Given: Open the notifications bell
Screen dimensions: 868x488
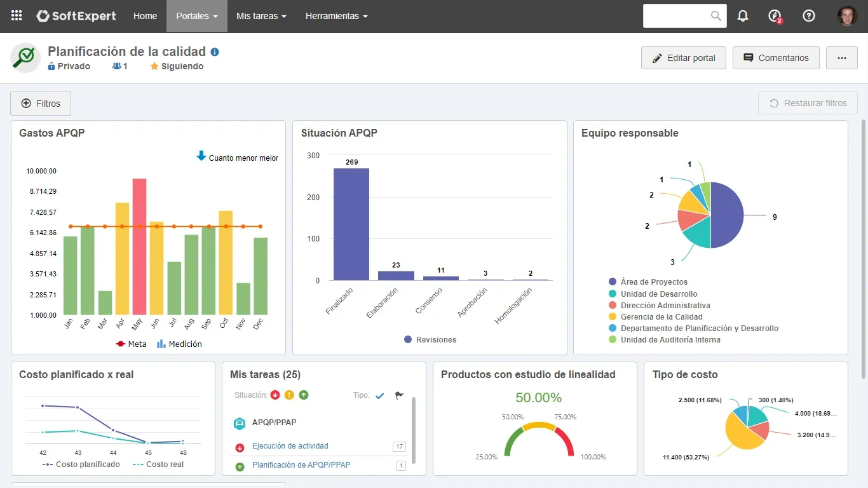Looking at the screenshot, I should point(743,16).
